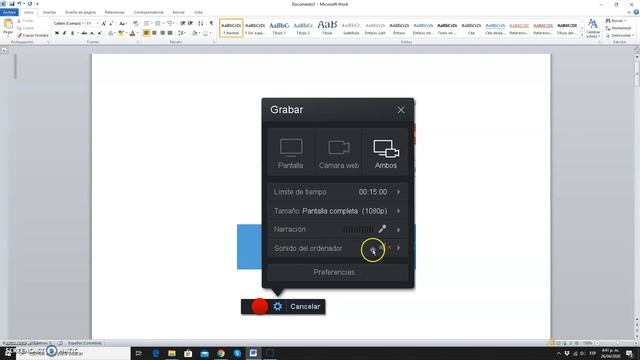Open the Correspondencia ribbon tab
The image size is (640, 360).
(149, 12)
